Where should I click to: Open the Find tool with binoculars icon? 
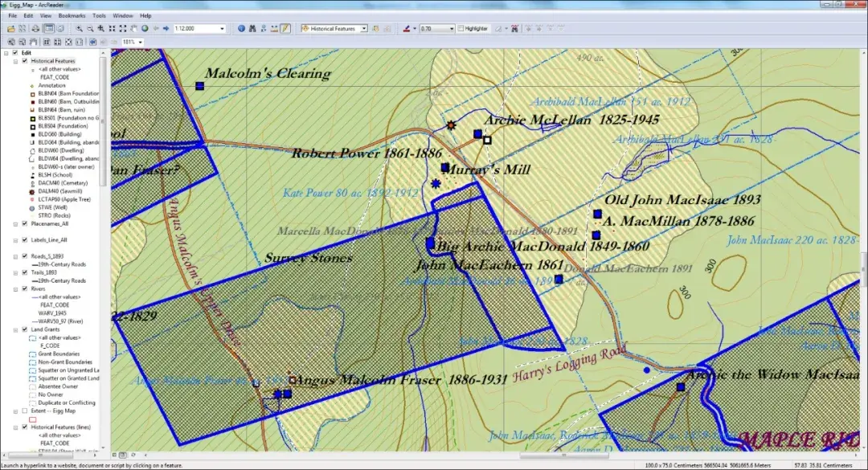[253, 27]
